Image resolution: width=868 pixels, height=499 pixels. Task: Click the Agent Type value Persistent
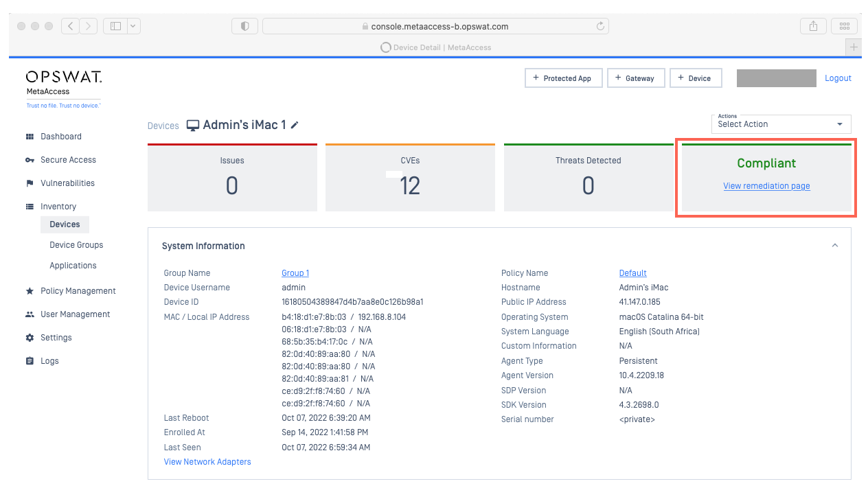tap(638, 361)
